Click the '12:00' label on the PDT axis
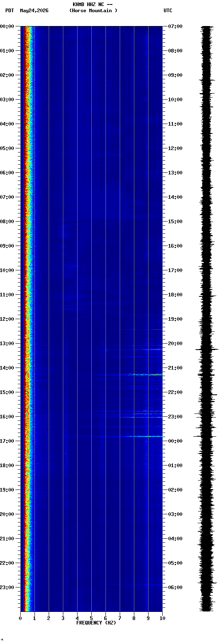 tap(7, 319)
